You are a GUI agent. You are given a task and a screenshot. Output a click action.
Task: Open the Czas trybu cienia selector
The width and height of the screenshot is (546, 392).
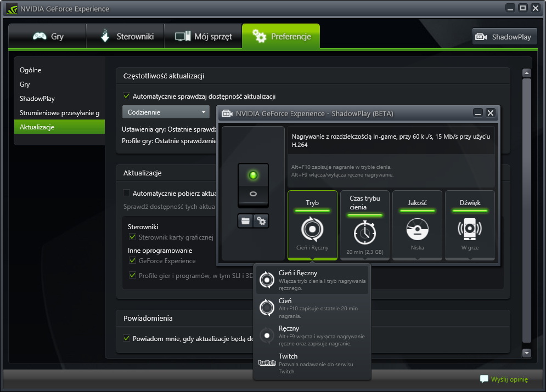click(364, 225)
